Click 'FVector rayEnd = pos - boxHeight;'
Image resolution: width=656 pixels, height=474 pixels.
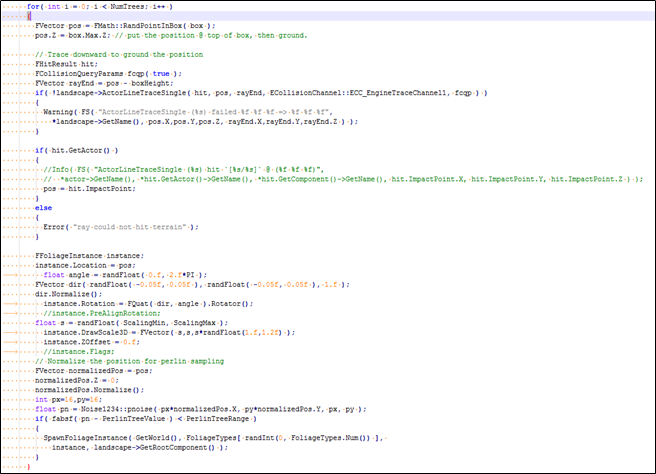tap(104, 84)
